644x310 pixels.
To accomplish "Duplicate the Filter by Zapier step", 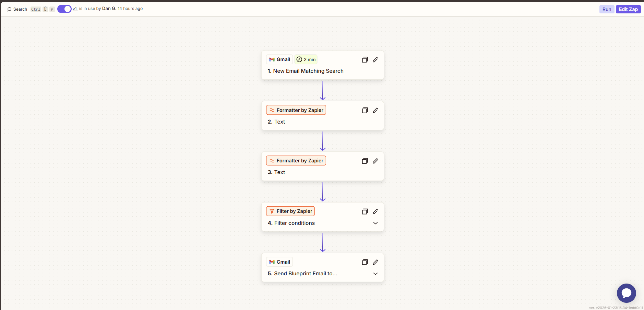I will pyautogui.click(x=365, y=211).
